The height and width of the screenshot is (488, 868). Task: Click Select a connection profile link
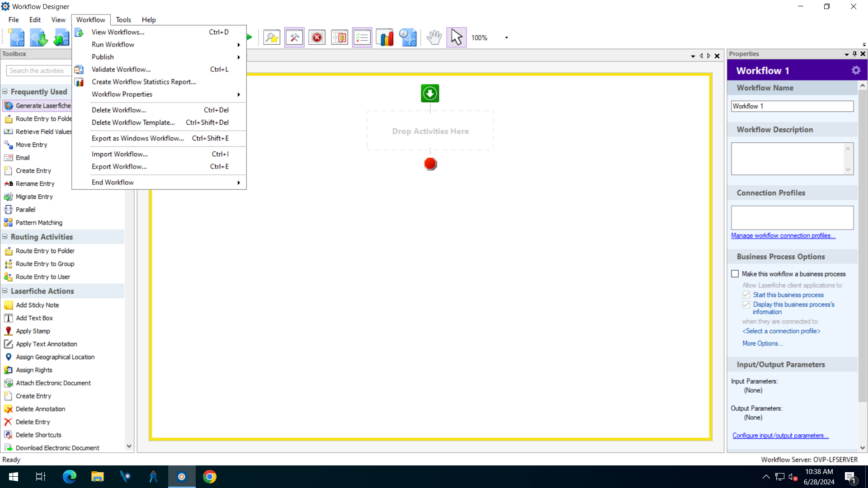pos(781,331)
